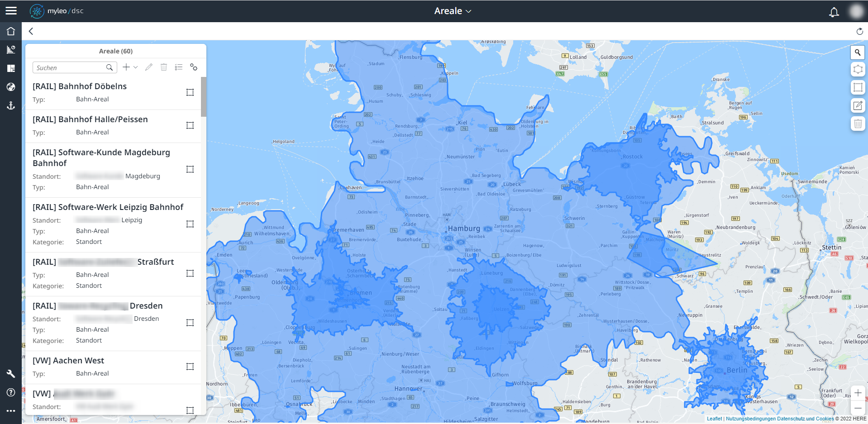The image size is (868, 424).
Task: Open the globe sidebar icon
Action: (x=11, y=87)
